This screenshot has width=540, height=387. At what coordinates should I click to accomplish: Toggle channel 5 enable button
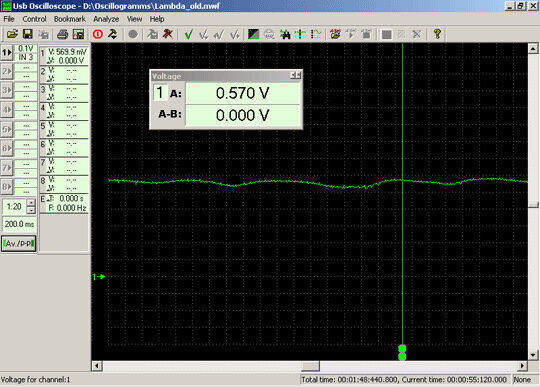point(7,129)
